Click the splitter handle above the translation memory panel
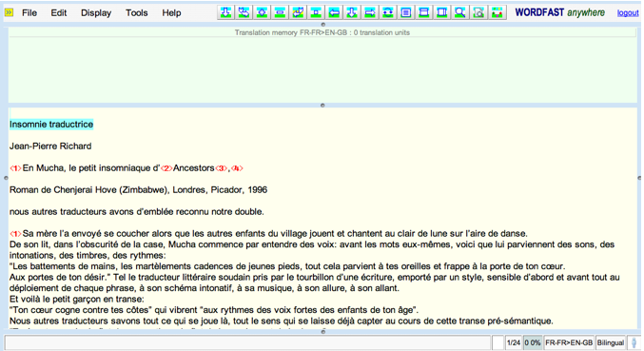The width and height of the screenshot is (644, 351). 322,24
